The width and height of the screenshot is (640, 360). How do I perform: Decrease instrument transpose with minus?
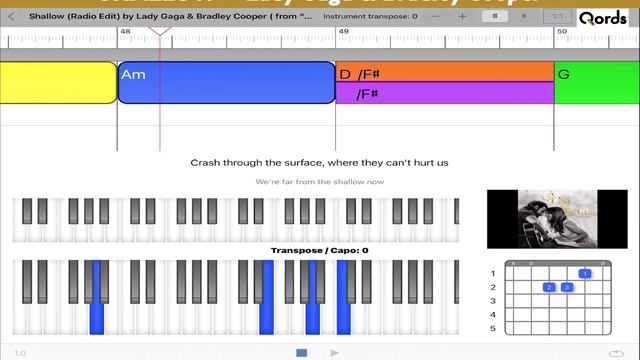[x=435, y=17]
